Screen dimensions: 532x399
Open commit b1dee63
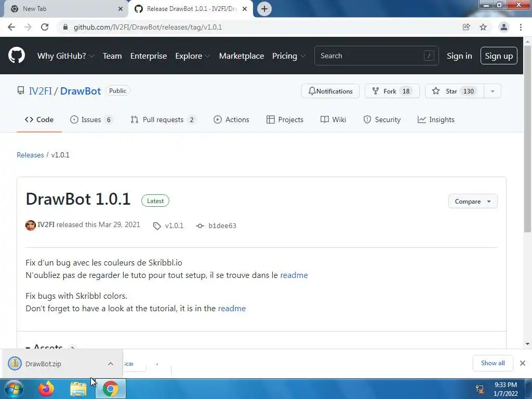tap(222, 226)
